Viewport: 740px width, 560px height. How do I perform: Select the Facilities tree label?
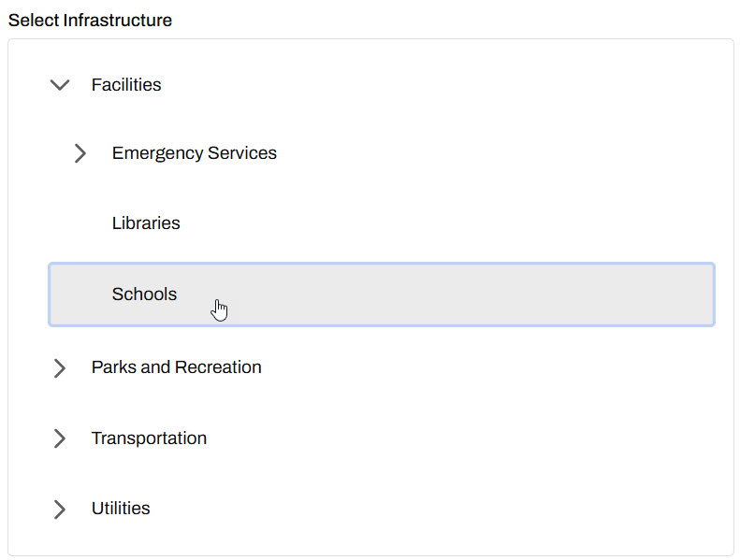point(126,85)
